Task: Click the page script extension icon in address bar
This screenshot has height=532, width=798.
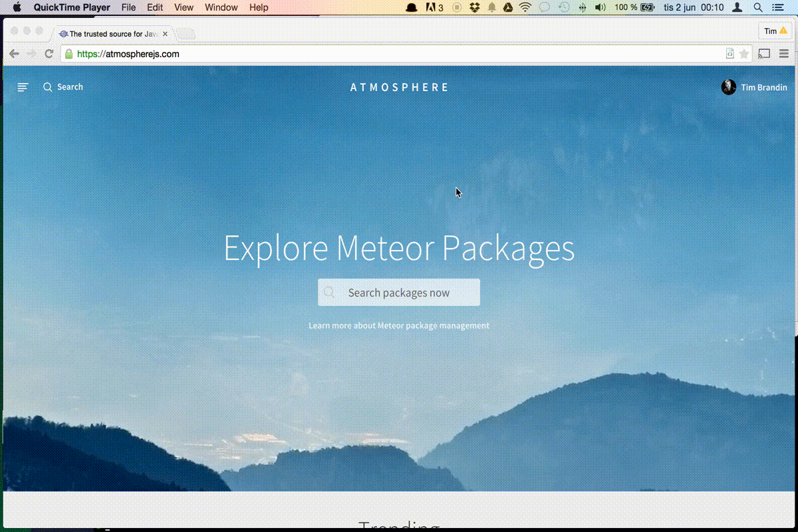Action: tap(730, 54)
